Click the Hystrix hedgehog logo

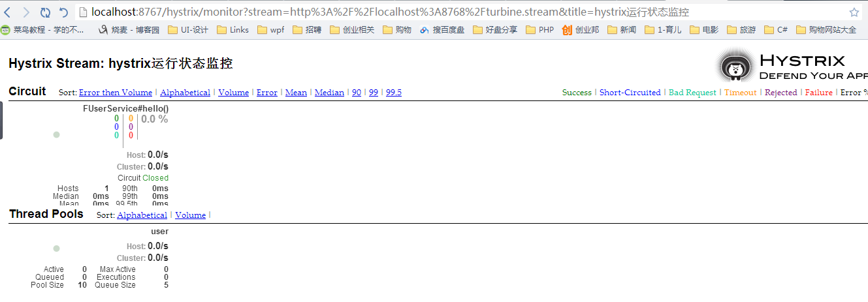point(736,66)
